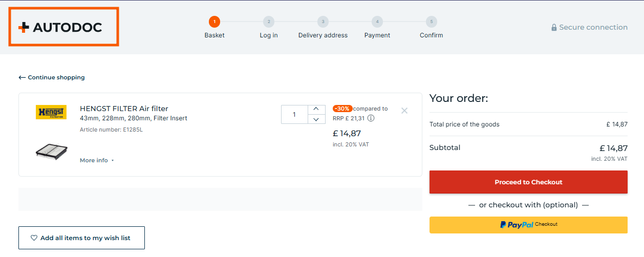Decrease quantity with the down arrow
This screenshot has height=257, width=644.
[316, 119]
